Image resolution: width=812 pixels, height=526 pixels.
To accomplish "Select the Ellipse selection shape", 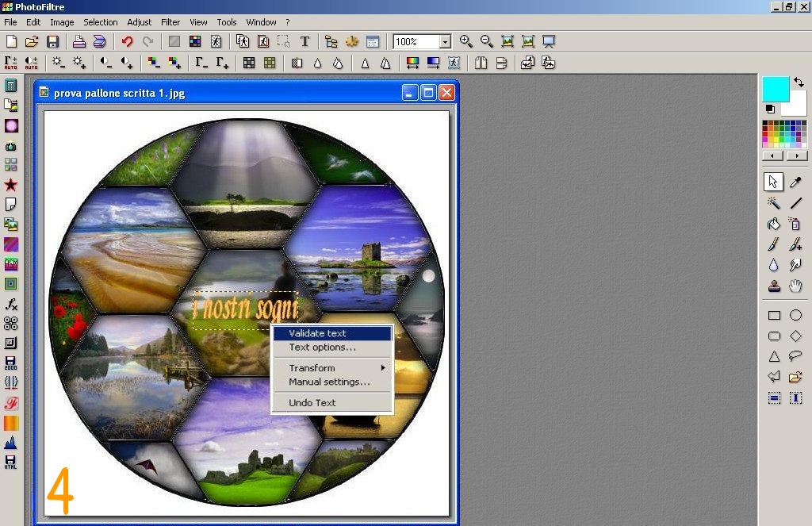I will tap(795, 316).
